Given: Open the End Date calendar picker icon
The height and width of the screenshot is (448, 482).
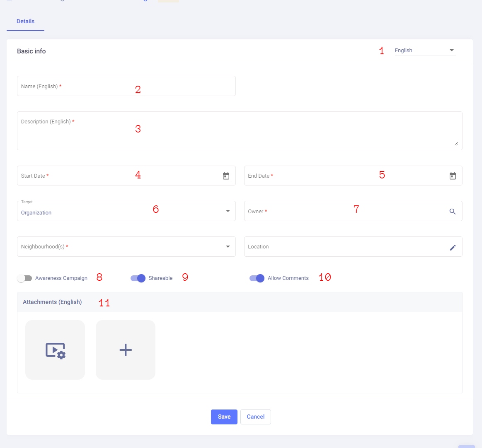Looking at the screenshot, I should (x=453, y=176).
